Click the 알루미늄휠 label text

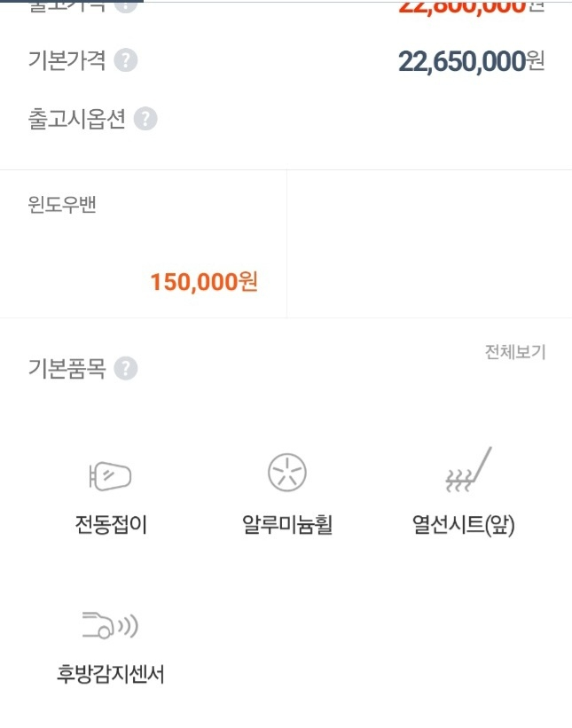point(287,525)
